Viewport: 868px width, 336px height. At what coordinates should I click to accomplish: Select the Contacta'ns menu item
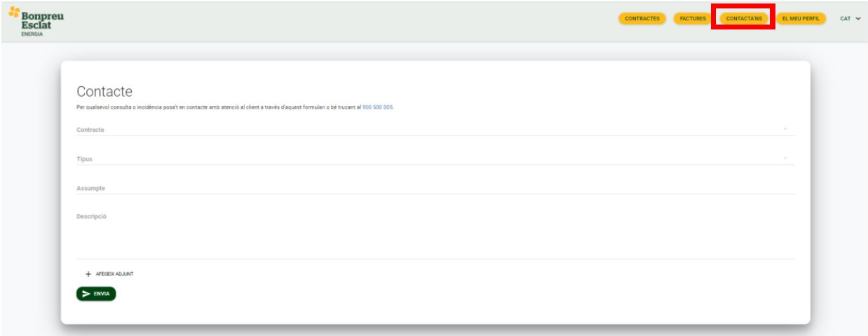744,19
